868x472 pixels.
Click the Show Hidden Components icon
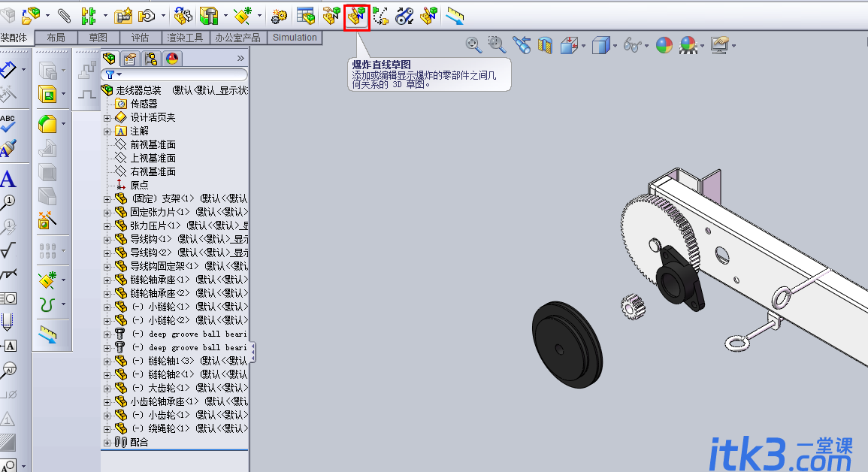(183, 16)
